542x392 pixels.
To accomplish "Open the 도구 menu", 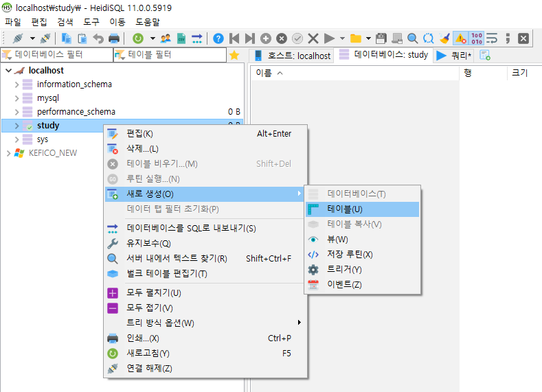I will [x=91, y=22].
